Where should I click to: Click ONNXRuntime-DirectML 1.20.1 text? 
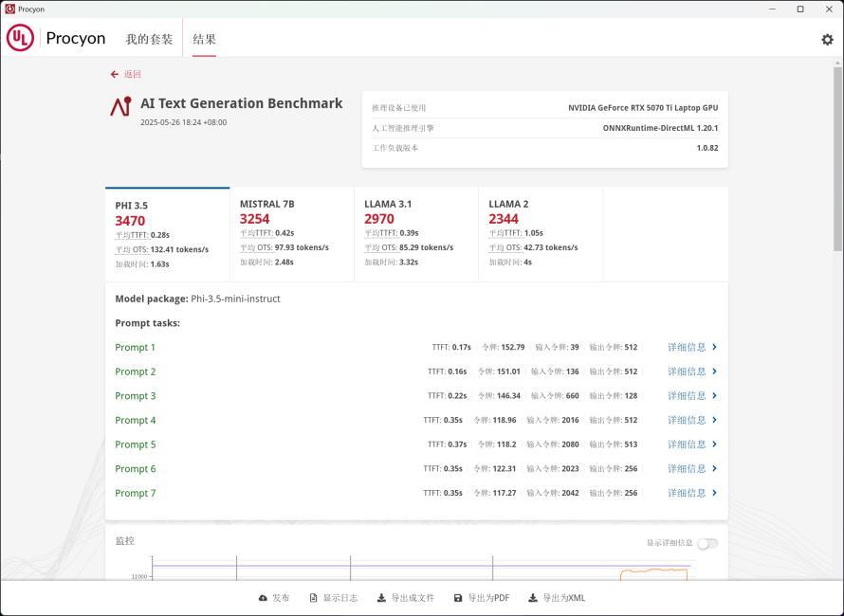[660, 128]
